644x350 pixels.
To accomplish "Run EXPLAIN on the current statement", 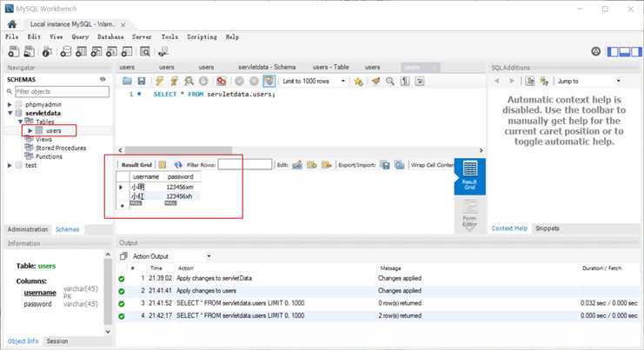I will (x=189, y=82).
